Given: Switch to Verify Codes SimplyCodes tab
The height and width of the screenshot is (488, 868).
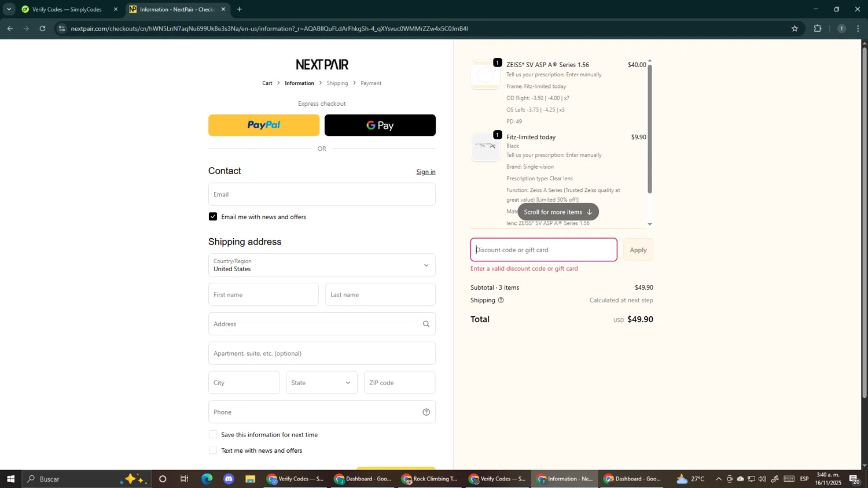Looking at the screenshot, I should click(65, 9).
